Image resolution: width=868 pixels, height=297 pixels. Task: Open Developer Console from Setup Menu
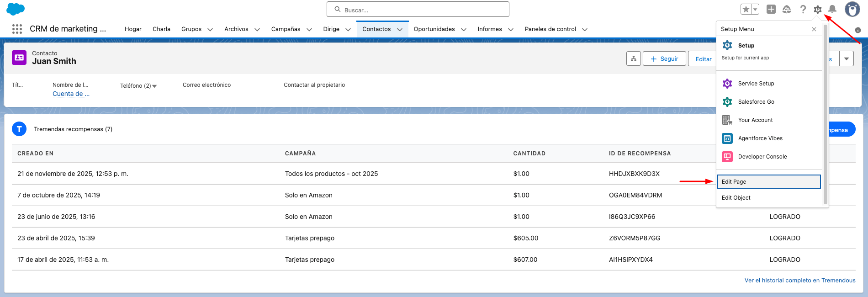click(x=762, y=157)
